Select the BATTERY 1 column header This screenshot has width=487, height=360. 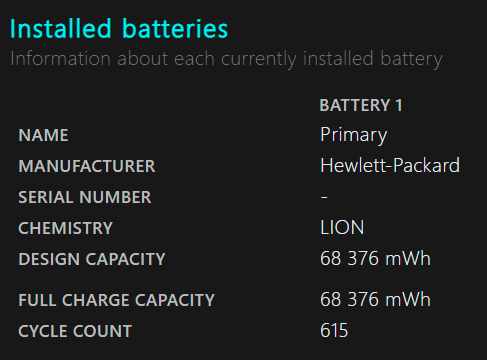[x=361, y=105]
